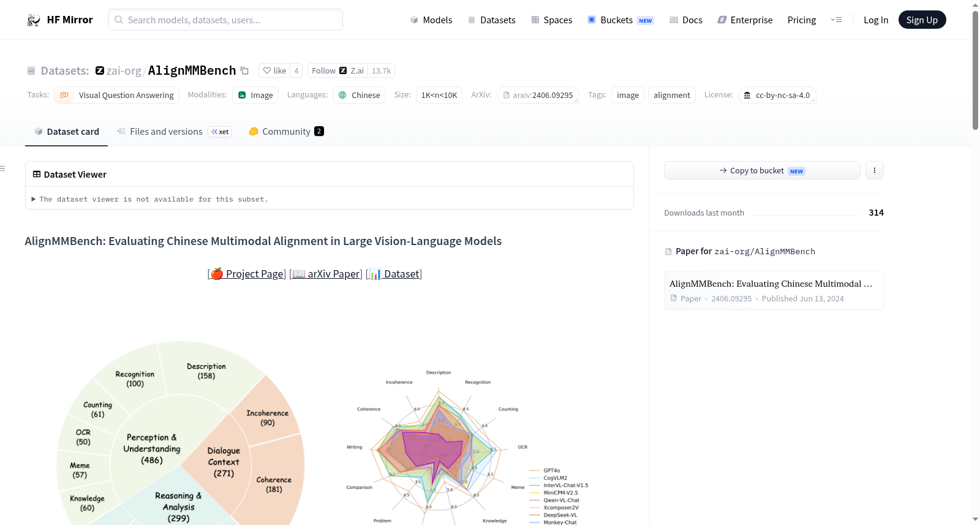
Task: Click the category pie chart image
Action: 181,432
